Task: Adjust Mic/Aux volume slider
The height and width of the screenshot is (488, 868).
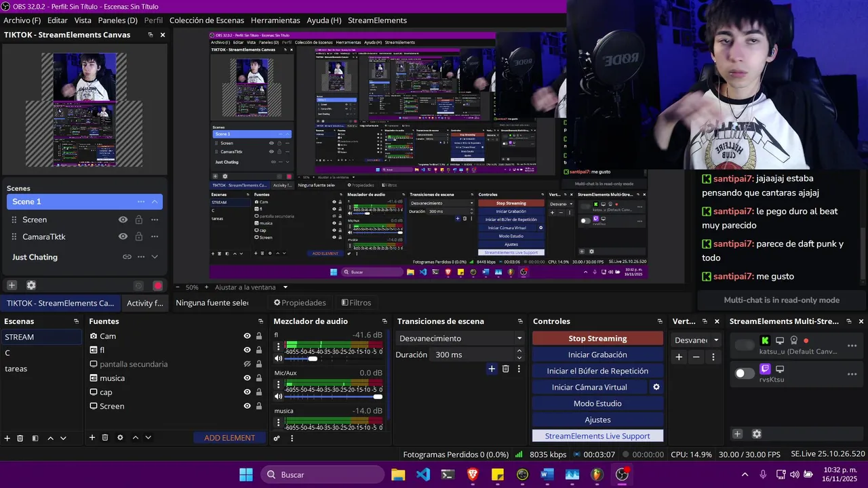Action: coord(334,396)
